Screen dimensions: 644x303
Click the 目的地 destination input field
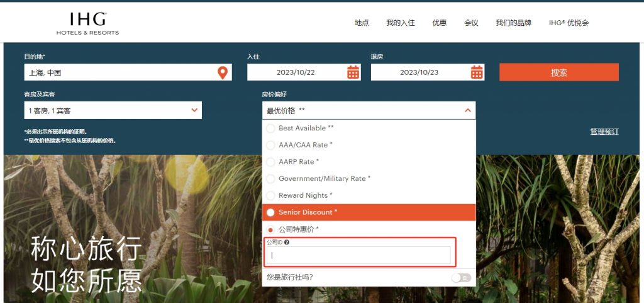(128, 72)
